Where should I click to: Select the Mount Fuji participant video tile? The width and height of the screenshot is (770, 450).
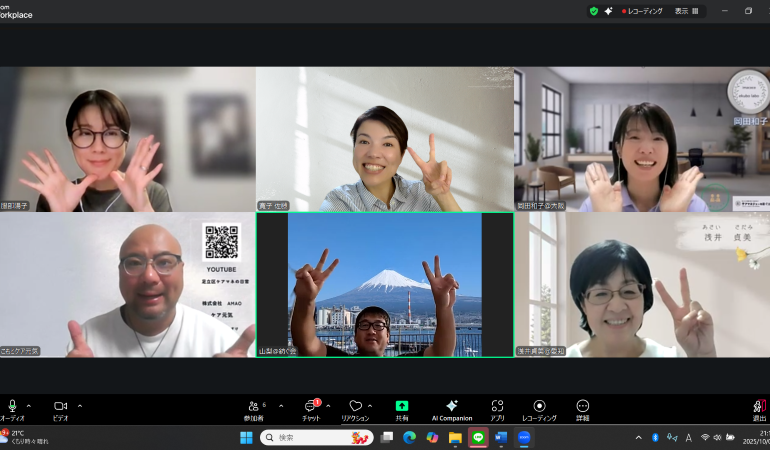(x=385, y=285)
